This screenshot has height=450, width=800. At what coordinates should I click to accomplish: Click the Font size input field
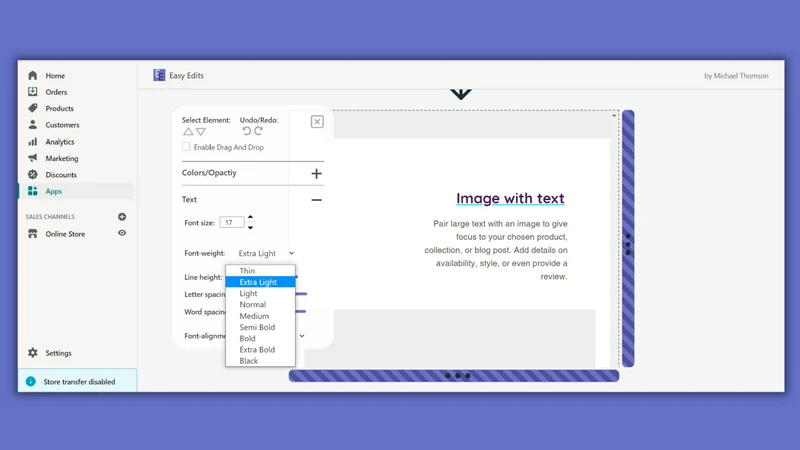(x=232, y=222)
